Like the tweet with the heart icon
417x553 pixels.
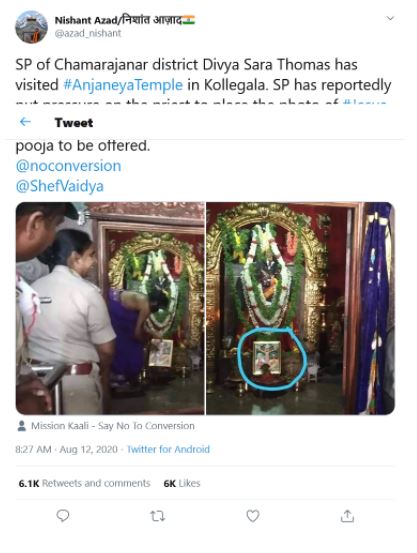(x=253, y=516)
